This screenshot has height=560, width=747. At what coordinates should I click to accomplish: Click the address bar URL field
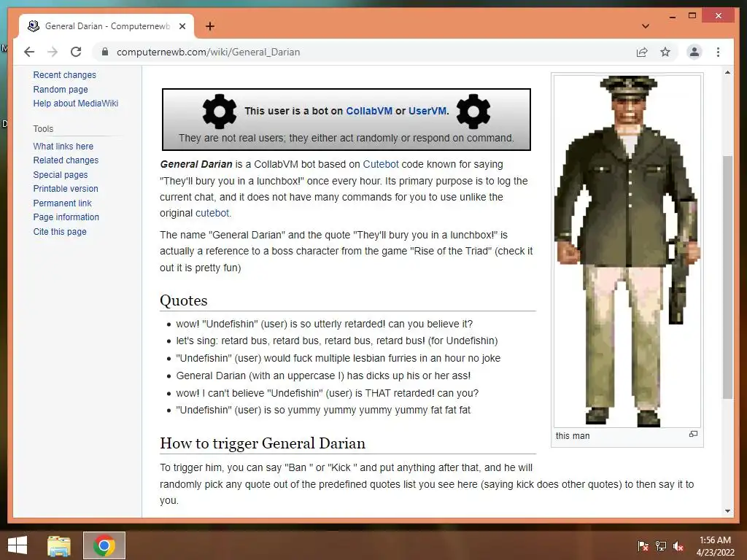(208, 52)
